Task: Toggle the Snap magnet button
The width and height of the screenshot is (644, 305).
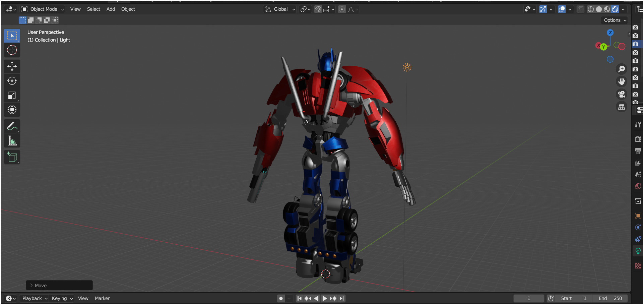Action: coord(318,9)
